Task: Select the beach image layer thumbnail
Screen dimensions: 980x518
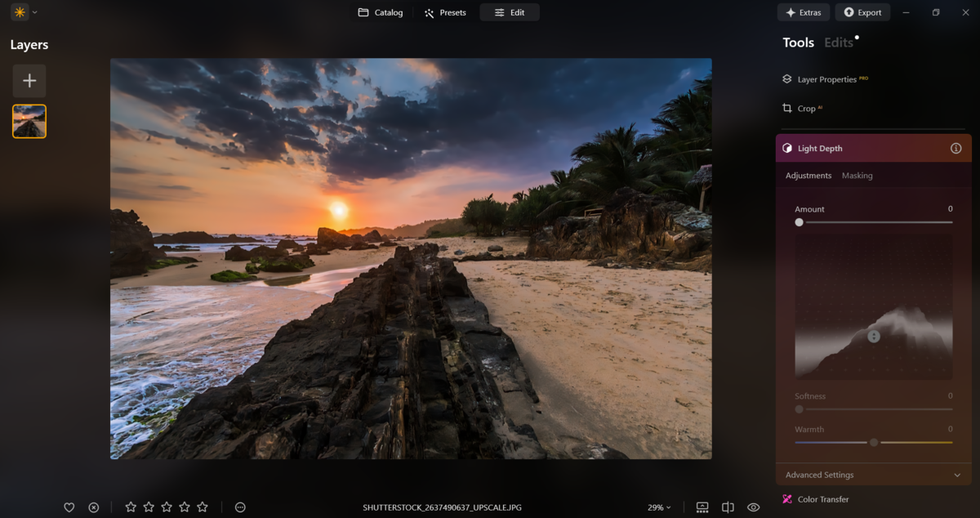Action: pos(29,121)
